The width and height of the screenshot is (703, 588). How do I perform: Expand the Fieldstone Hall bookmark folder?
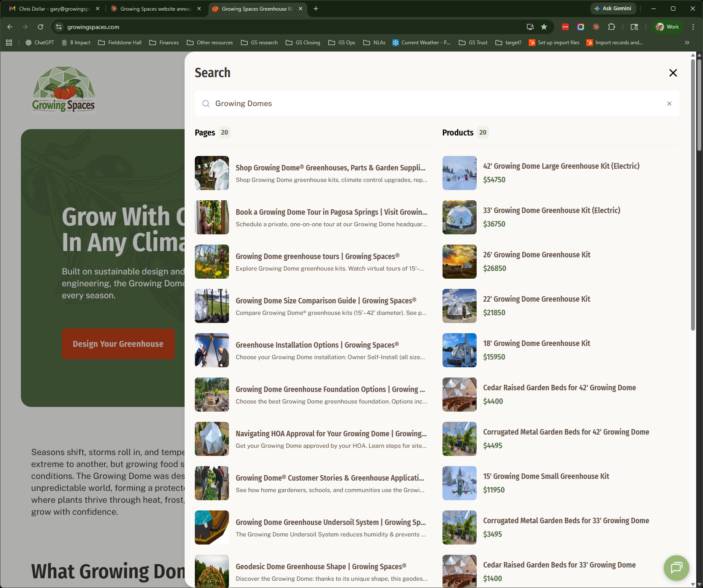120,43
